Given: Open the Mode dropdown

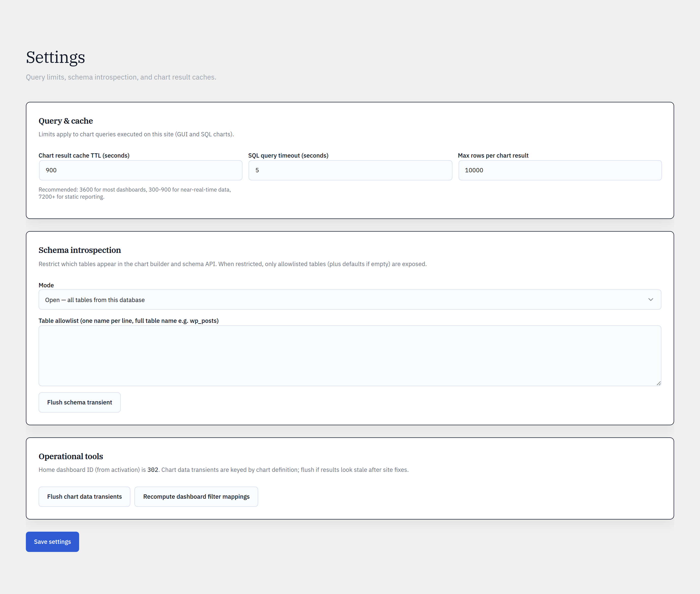Looking at the screenshot, I should coord(350,300).
